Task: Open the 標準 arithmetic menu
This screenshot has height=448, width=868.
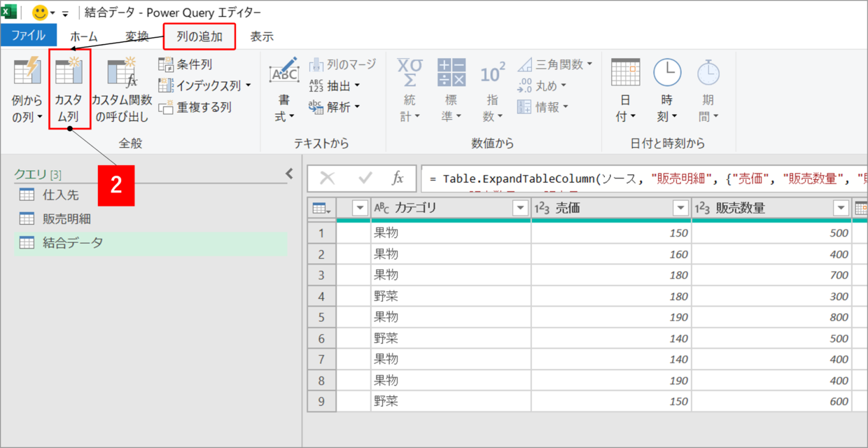Action: click(x=451, y=91)
